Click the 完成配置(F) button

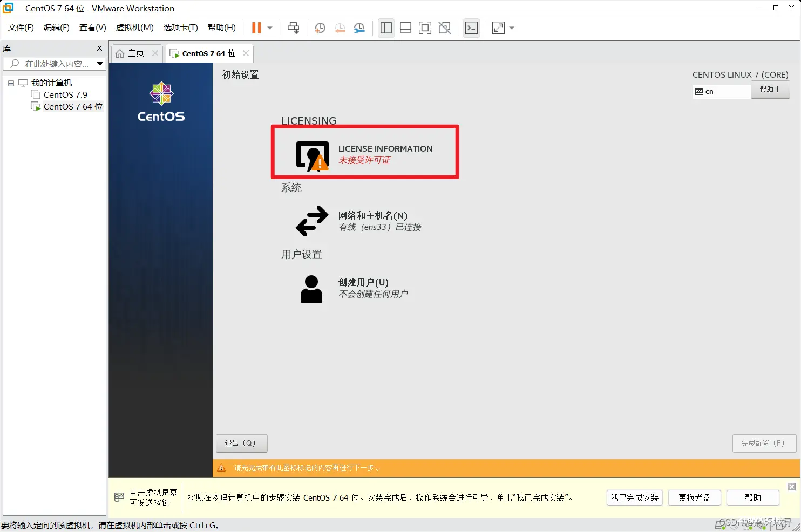click(x=764, y=444)
